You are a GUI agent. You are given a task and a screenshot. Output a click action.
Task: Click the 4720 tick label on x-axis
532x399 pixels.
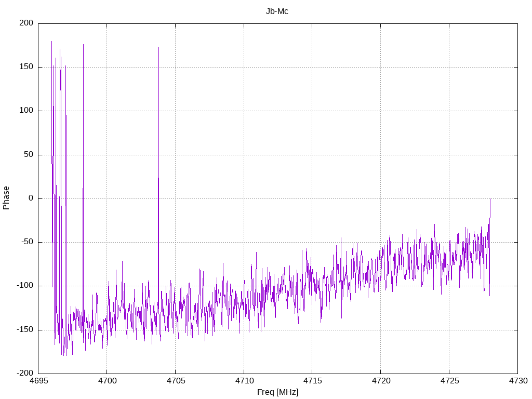coord(381,381)
